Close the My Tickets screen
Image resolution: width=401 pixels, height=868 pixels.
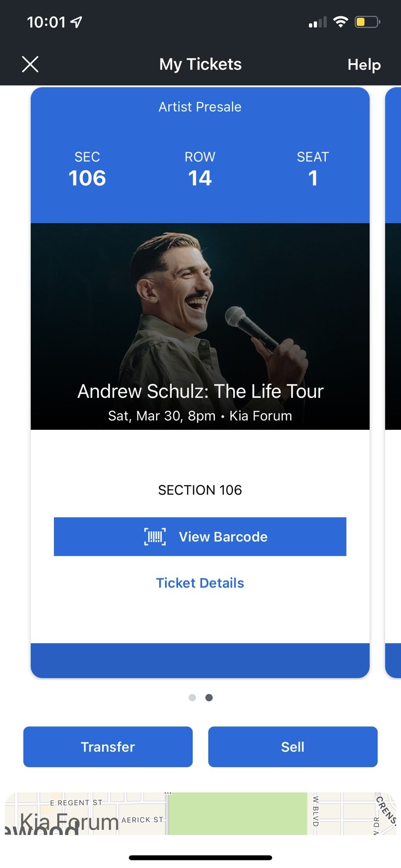(30, 64)
